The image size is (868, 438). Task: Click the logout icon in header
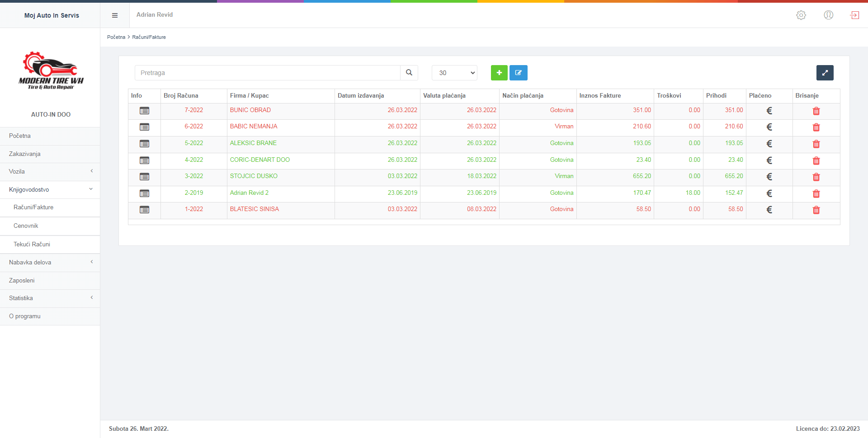(854, 15)
